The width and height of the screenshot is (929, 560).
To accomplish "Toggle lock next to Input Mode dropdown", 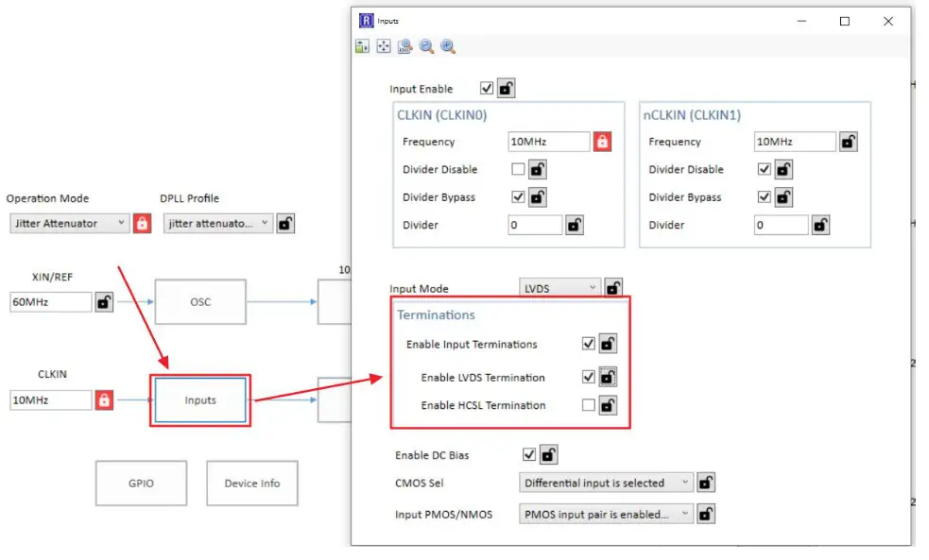I will click(x=613, y=288).
